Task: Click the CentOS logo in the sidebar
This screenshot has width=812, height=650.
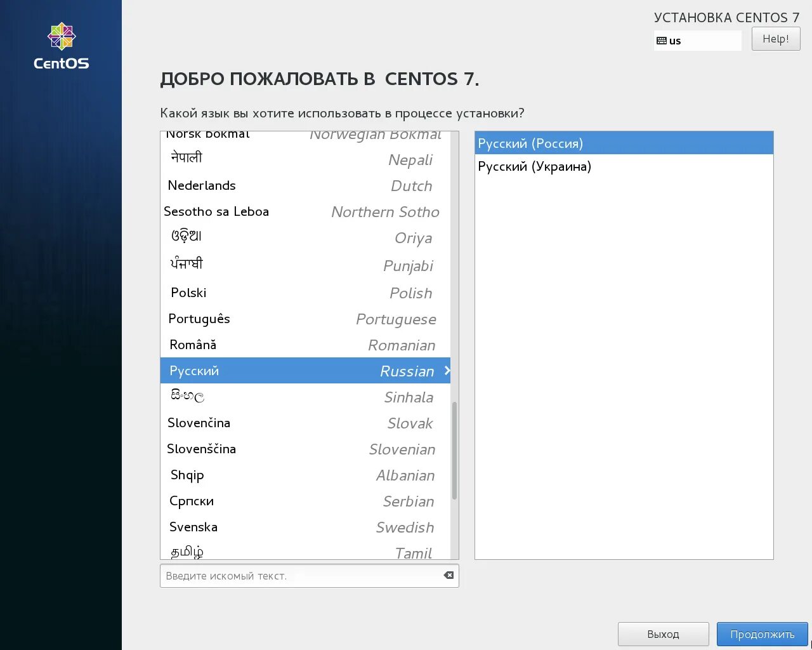Action: pos(62,46)
